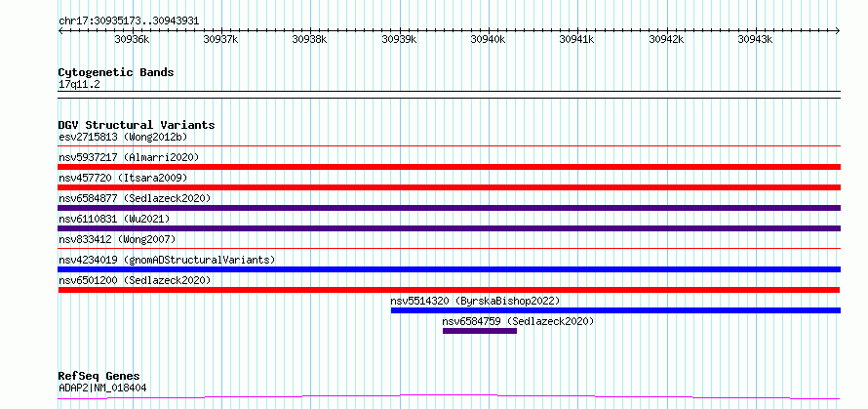Click the nsv5937217 (Almarri2020) label
This screenshot has height=409, width=868.
pyautogui.click(x=129, y=157)
